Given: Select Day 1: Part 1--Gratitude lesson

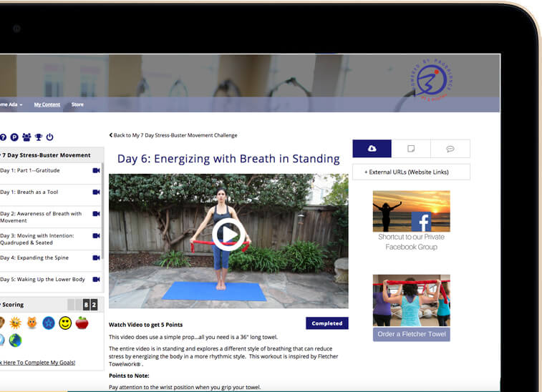Looking at the screenshot, I should click(x=30, y=170).
